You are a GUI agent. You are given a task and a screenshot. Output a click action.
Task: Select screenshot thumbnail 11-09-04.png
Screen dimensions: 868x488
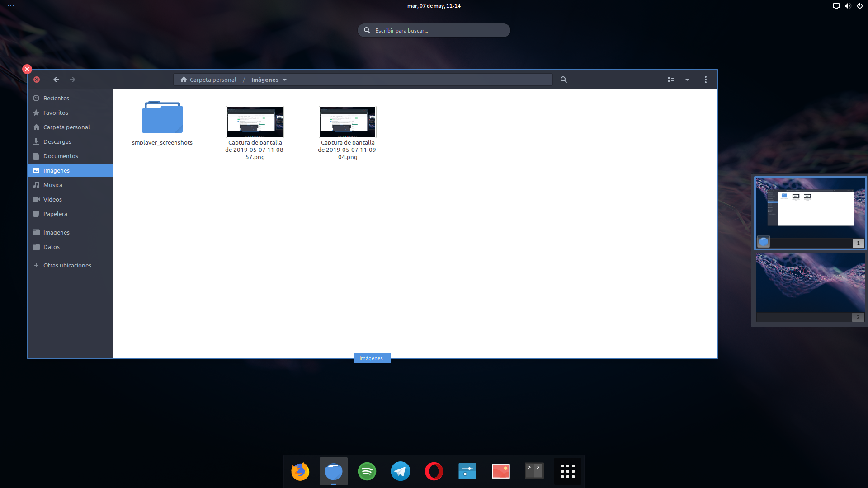point(348,122)
